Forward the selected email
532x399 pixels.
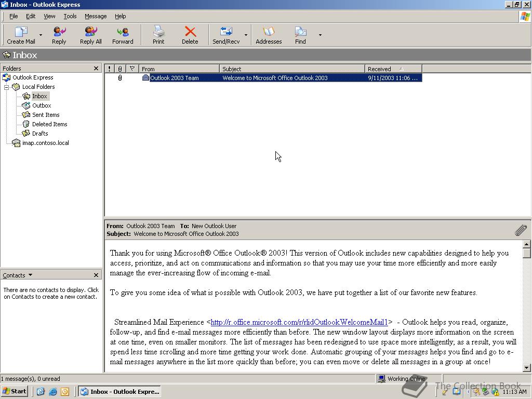(123, 35)
